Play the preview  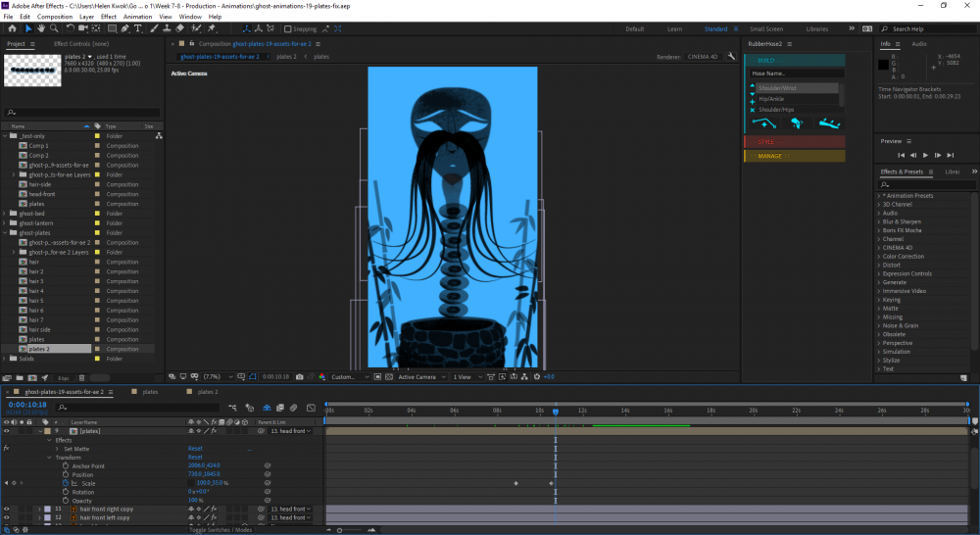[x=926, y=155]
